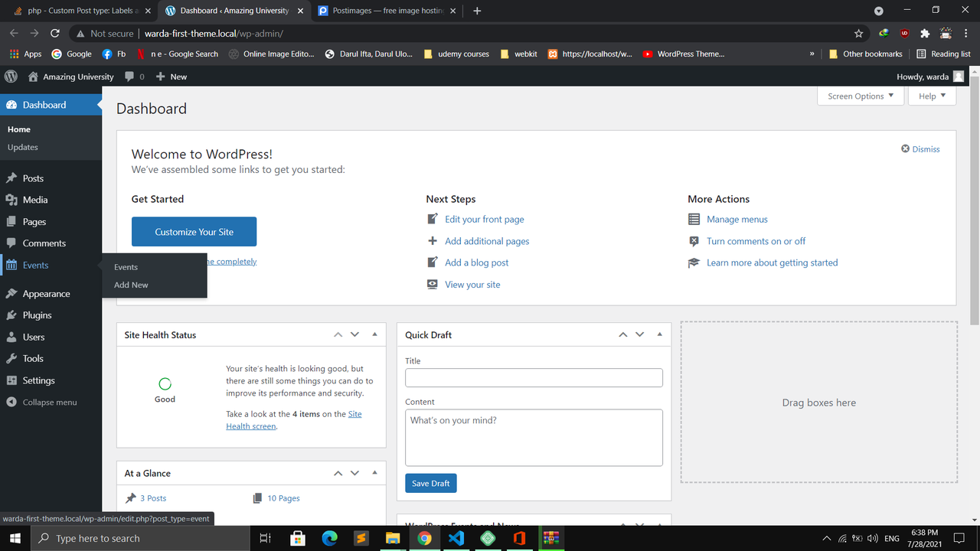Screen dimensions: 980x551
Task: Click the What's on your mind textarea
Action: [534, 438]
